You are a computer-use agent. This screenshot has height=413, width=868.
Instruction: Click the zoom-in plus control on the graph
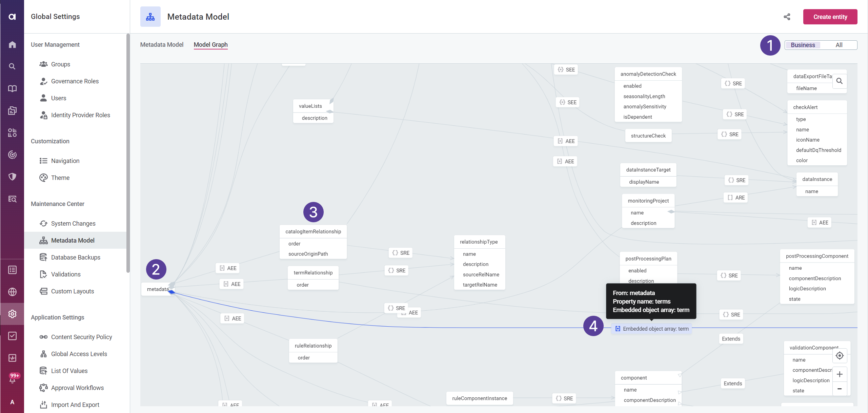pos(840,374)
